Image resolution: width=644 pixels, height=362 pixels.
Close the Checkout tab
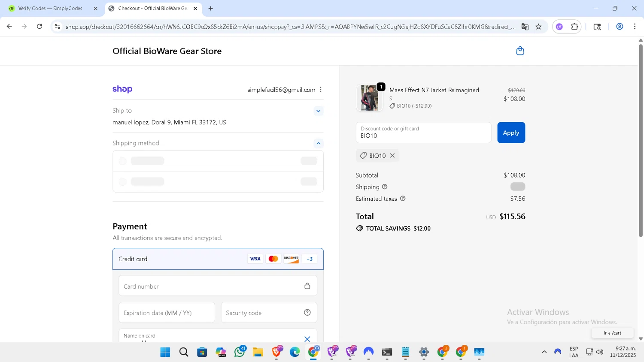pyautogui.click(x=195, y=9)
